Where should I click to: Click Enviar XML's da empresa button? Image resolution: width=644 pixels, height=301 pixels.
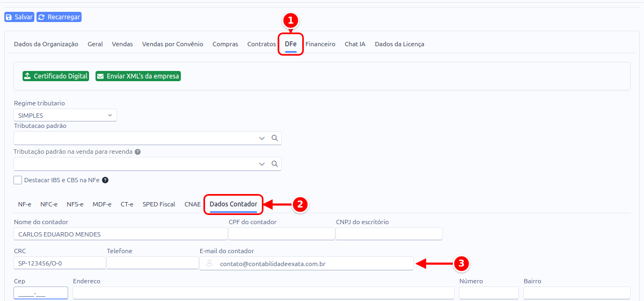pyautogui.click(x=138, y=76)
